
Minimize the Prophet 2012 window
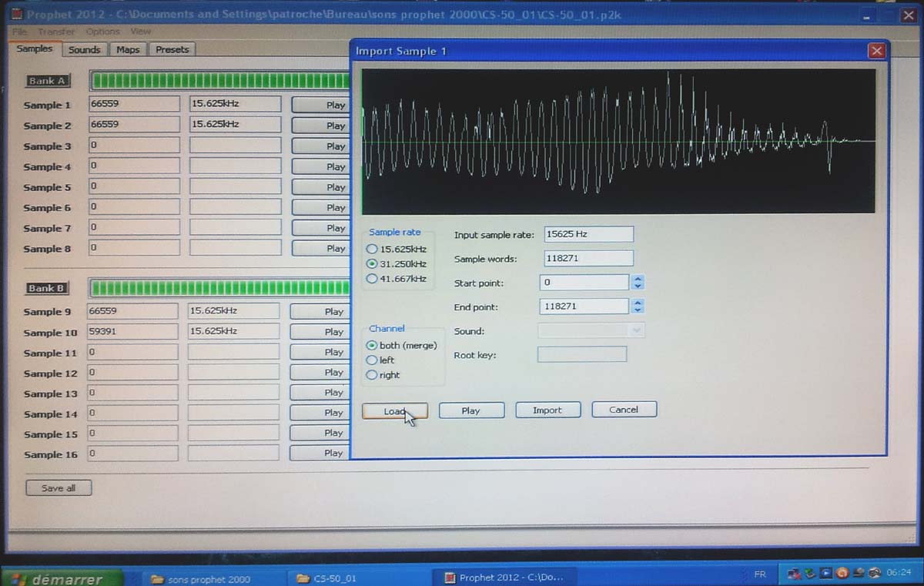[868, 16]
